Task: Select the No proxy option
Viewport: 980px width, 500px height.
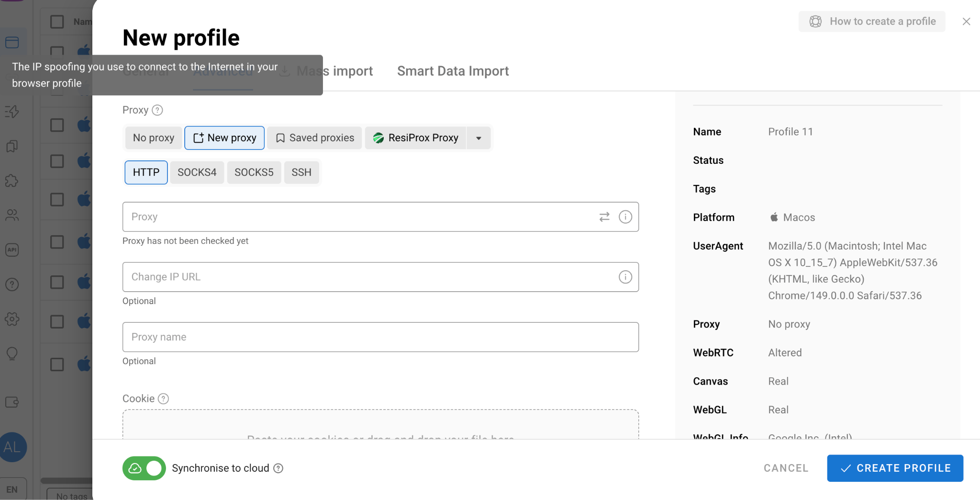Action: click(154, 138)
